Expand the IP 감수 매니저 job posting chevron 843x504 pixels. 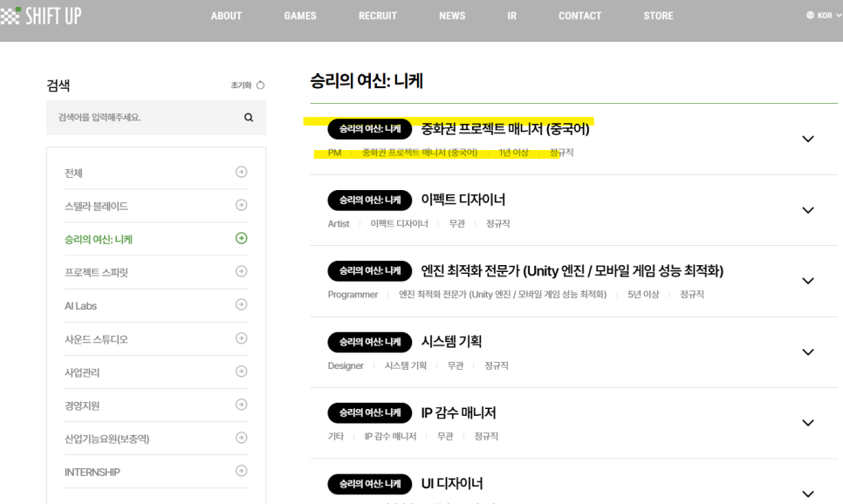point(807,423)
